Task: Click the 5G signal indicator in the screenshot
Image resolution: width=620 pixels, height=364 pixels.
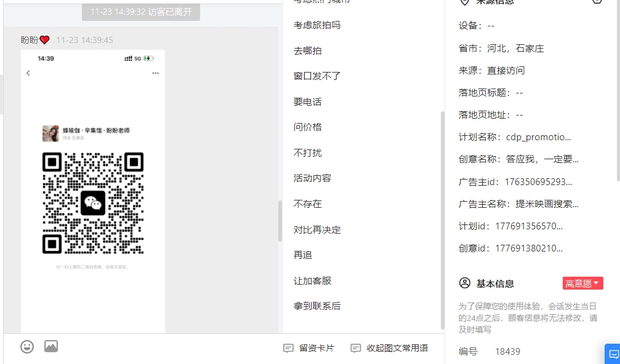Action: [x=138, y=58]
